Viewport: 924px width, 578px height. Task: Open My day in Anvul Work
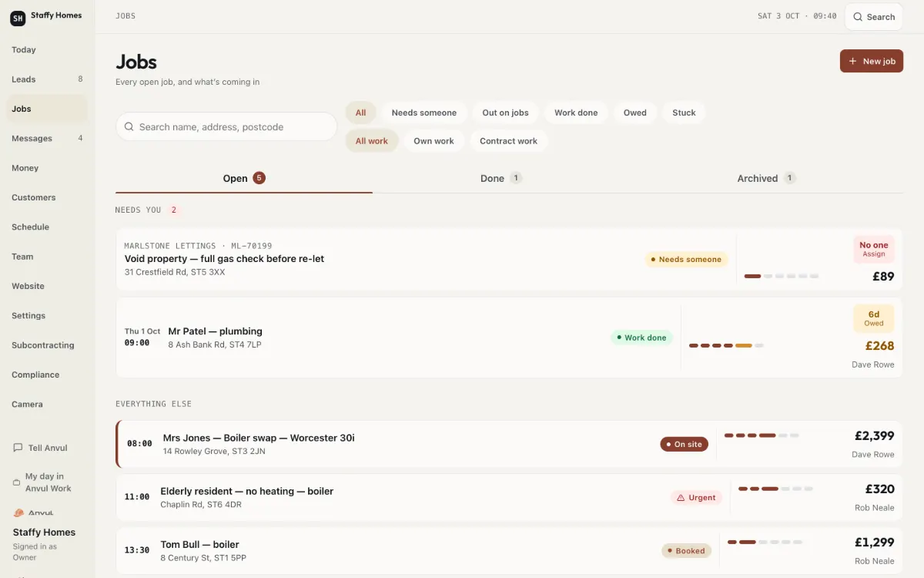point(47,482)
